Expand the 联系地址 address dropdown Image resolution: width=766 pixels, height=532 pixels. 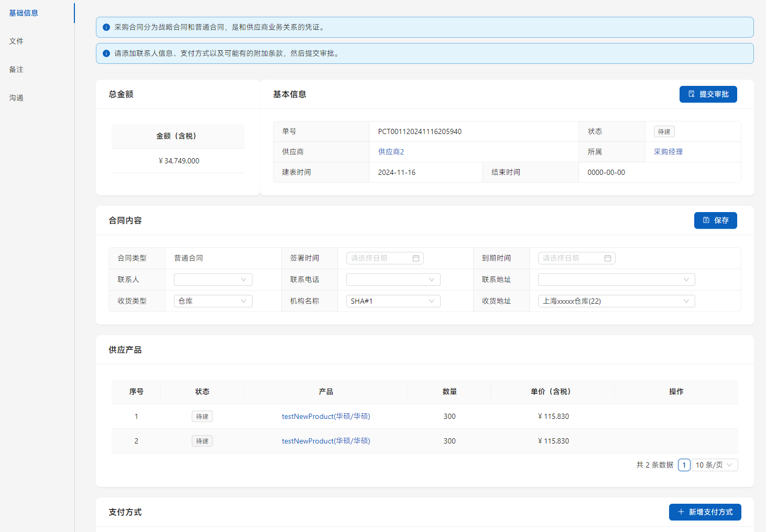coord(616,280)
